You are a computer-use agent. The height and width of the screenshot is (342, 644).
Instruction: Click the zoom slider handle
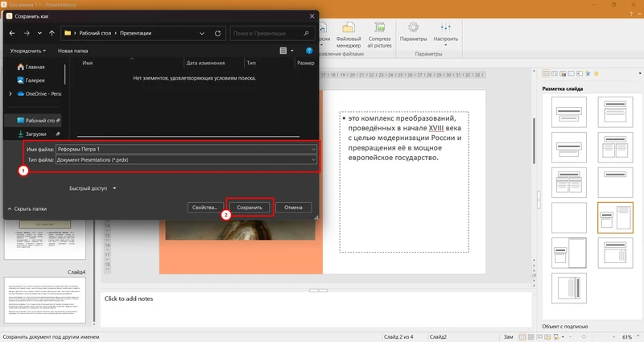584,337
